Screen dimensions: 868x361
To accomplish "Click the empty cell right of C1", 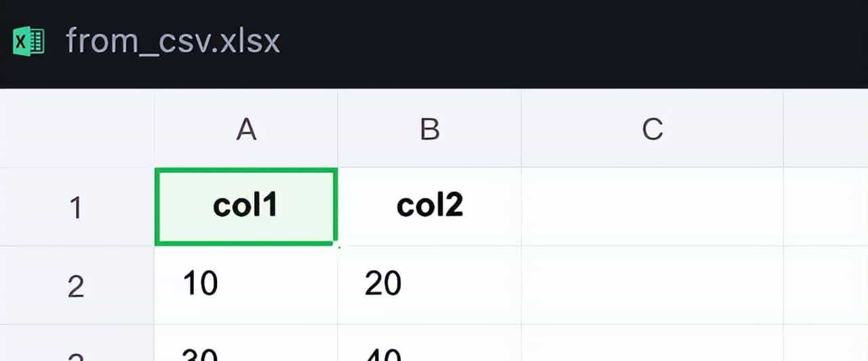I will click(825, 206).
